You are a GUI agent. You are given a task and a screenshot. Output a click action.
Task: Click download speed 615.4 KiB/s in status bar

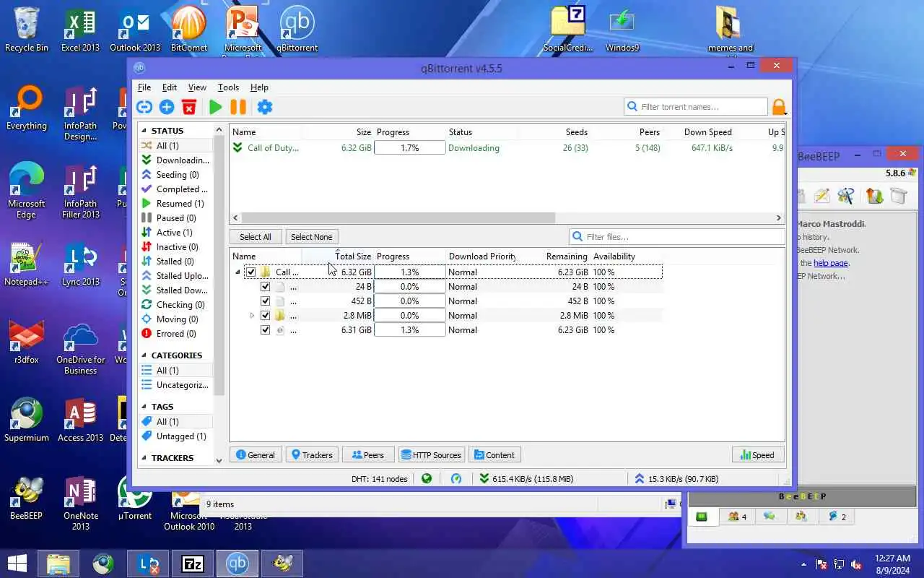pyautogui.click(x=526, y=478)
